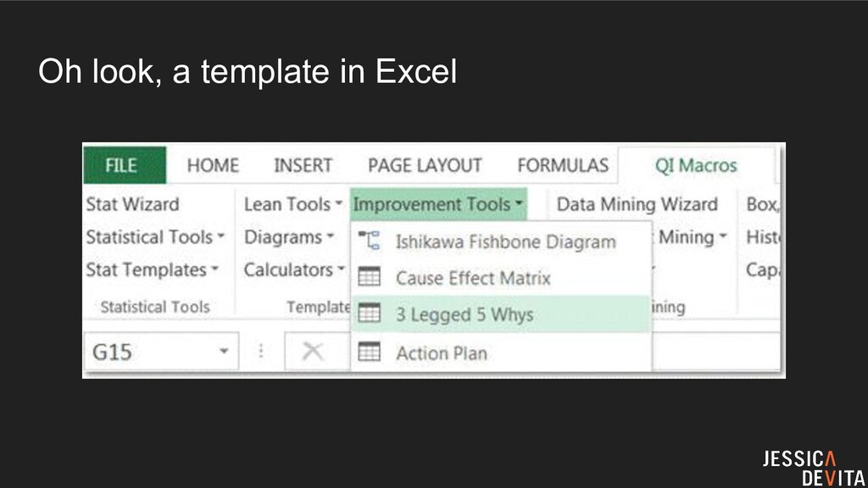Image resolution: width=868 pixels, height=488 pixels.
Task: Open the Statistical Tools dropdown
Action: 155,237
